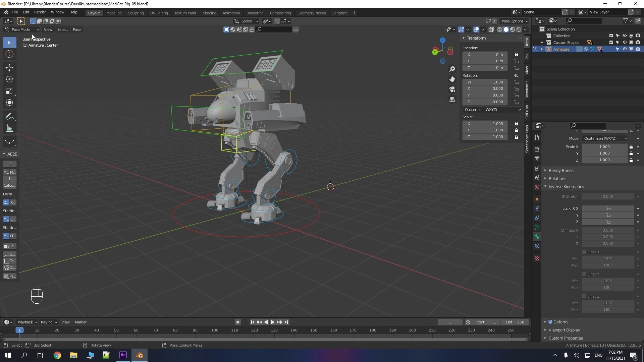Viewport: 644px width, 362px height.
Task: Select the Move tool in toolbar
Action: [x=9, y=68]
